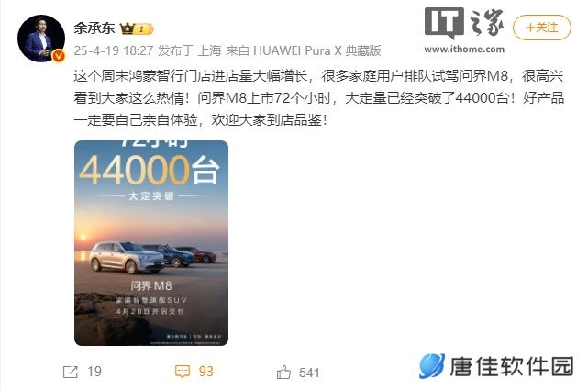Viewport: 588px width, 390px height.
Task: Click the repost count 19
Action: tap(94, 372)
